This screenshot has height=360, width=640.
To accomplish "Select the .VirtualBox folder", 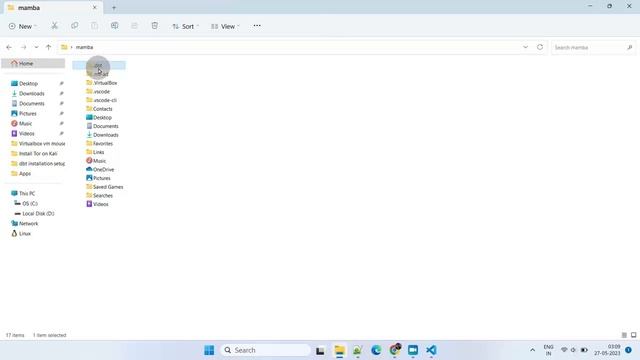I will (102, 83).
